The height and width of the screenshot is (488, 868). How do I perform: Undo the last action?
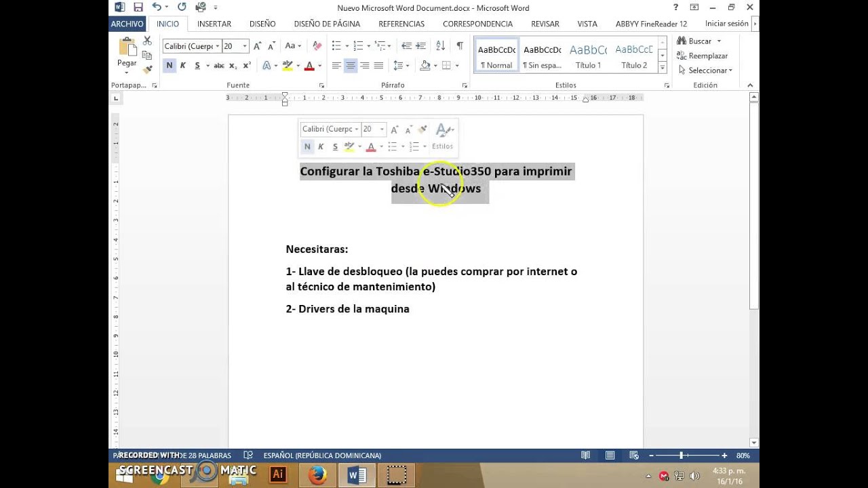[x=157, y=7]
